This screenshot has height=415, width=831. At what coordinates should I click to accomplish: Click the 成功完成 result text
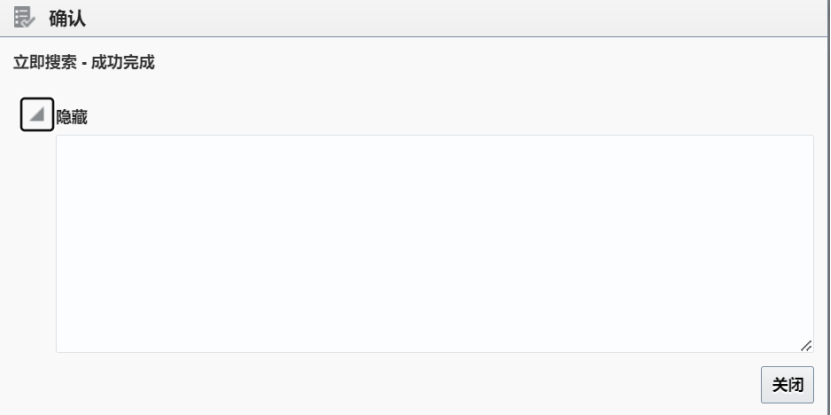pyautogui.click(x=123, y=63)
